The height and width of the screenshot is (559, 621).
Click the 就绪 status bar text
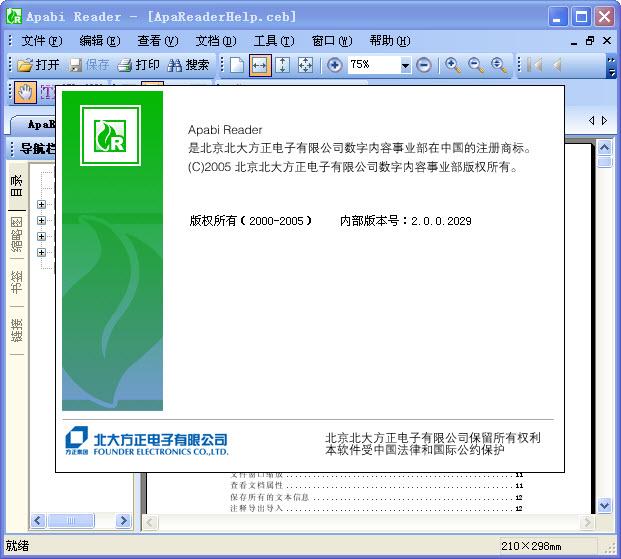point(17,546)
